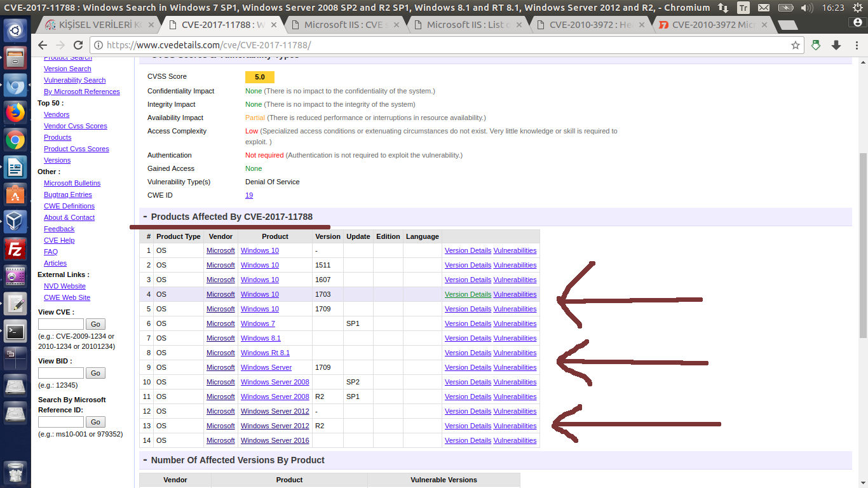Image resolution: width=868 pixels, height=488 pixels.
Task: Collapse the Products Affected By CVE-2017-11788 section
Action: (145, 217)
